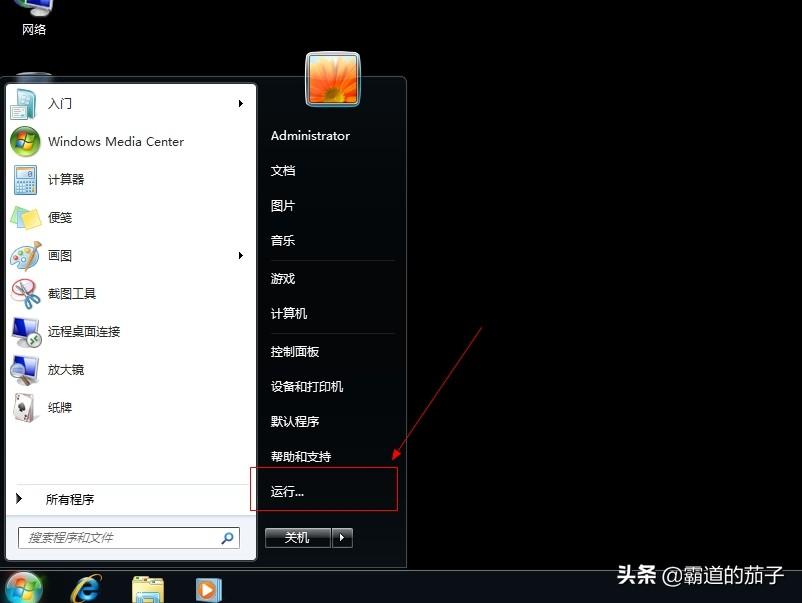This screenshot has height=603, width=802.
Task: Open Internet Explorer from the taskbar
Action: point(87,589)
